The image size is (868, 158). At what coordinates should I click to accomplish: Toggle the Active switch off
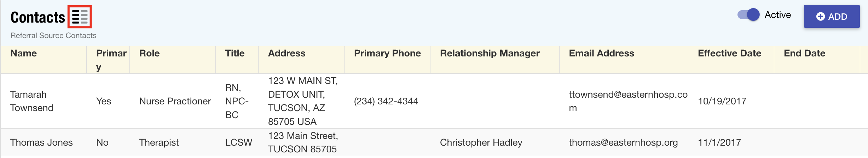point(748,15)
